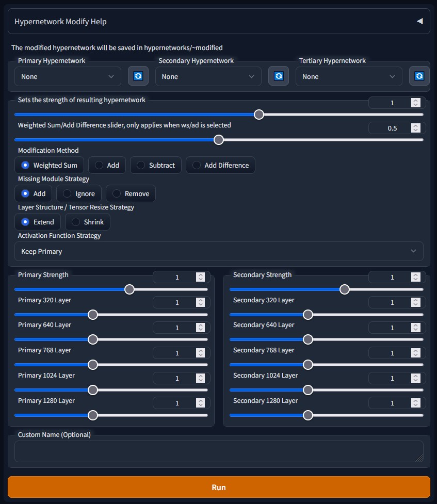Click the Primary 320 Layer value stepper
The height and width of the screenshot is (504, 437).
(200, 302)
